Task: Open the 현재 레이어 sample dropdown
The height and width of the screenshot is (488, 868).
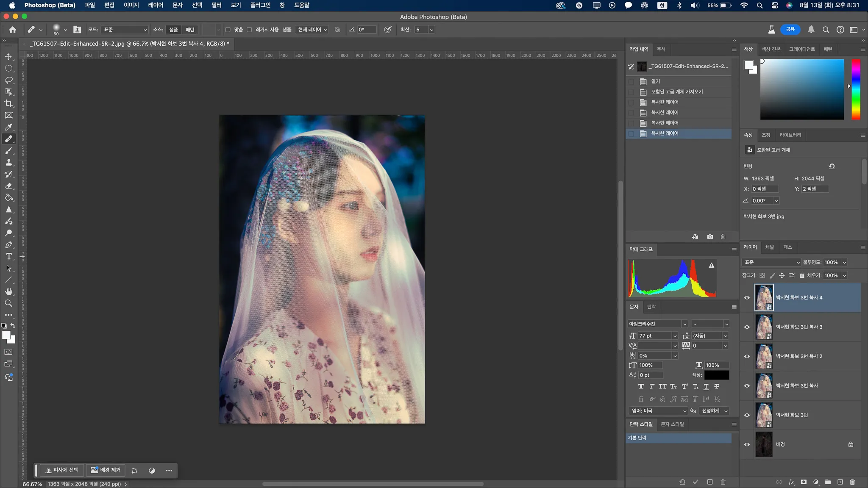Action: [x=312, y=30]
